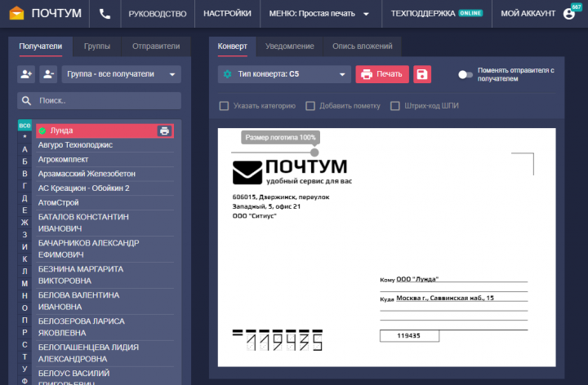Open the phone contact icon
Screen dimensions: 588x385
(x=105, y=14)
